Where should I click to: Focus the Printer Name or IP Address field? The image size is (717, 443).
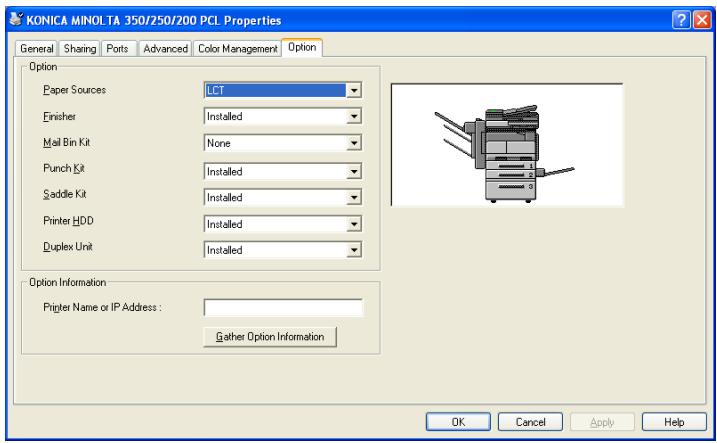pos(283,307)
